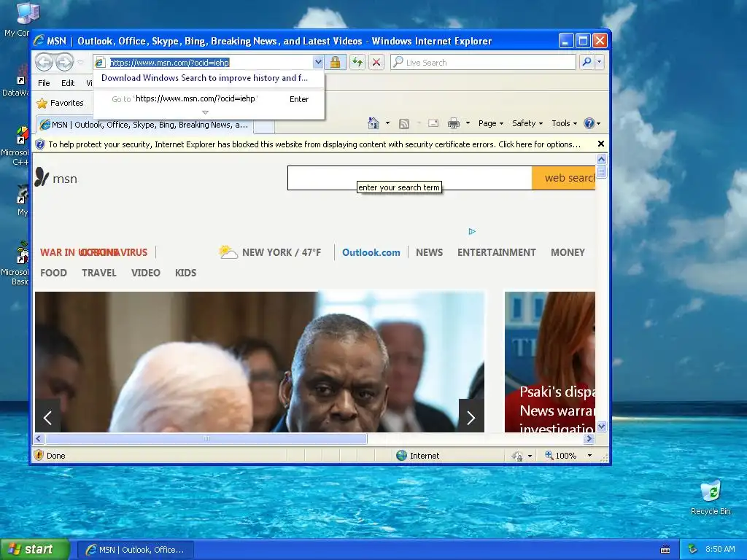
Task: Click Download Windows Search suggestion
Action: (204, 78)
